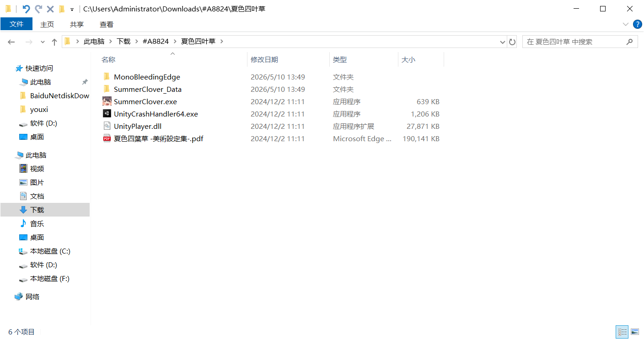
Task: Click 夏色四叶草 in the address breadcrumb
Action: (x=198, y=42)
